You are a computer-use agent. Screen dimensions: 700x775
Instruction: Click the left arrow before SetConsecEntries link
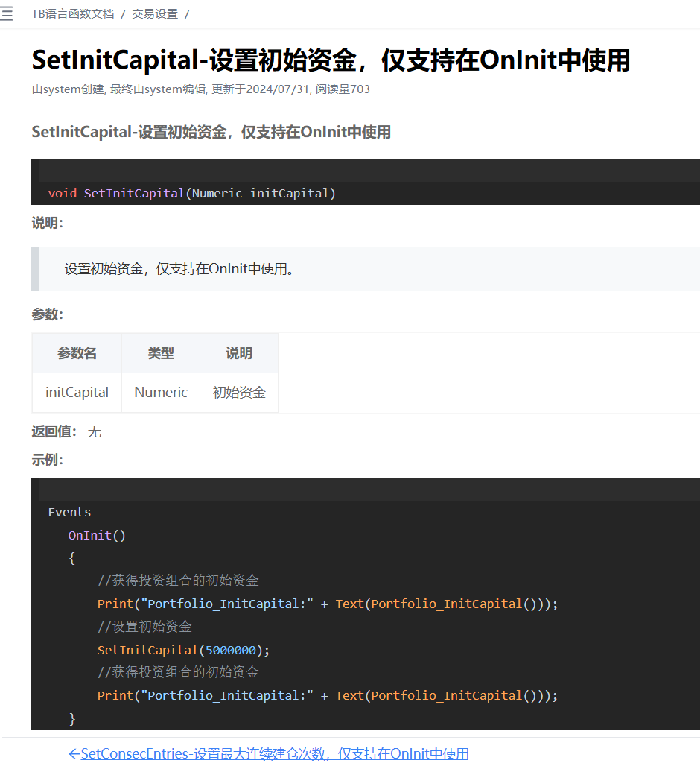click(74, 754)
